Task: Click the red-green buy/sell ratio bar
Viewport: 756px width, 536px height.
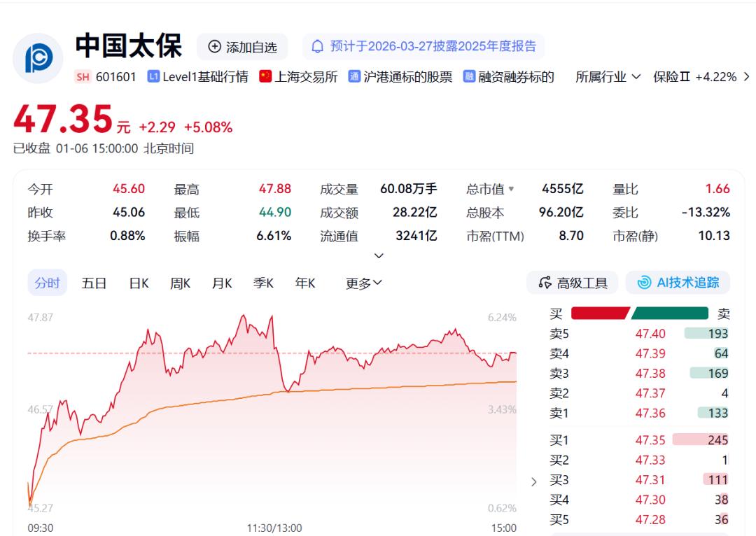Action: tap(640, 314)
